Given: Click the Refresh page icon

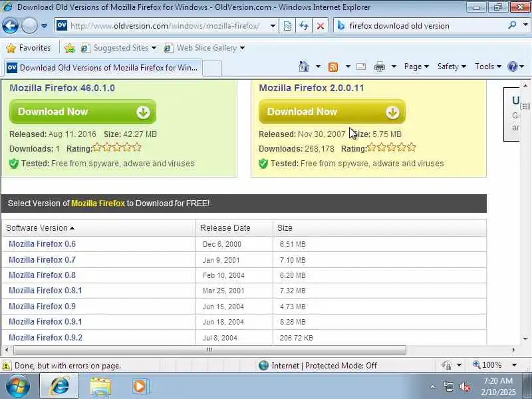Looking at the screenshot, I should coord(304,26).
